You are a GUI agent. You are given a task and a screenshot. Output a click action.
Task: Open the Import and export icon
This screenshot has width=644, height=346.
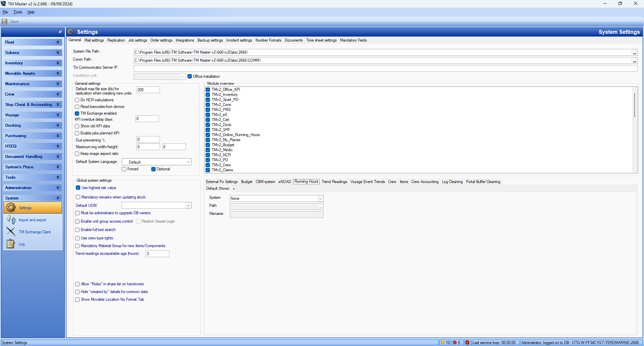11,220
